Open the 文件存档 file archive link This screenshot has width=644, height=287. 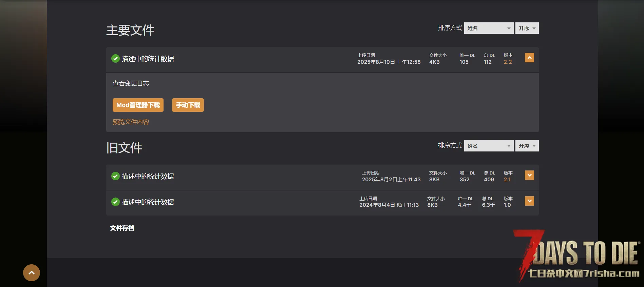point(122,228)
